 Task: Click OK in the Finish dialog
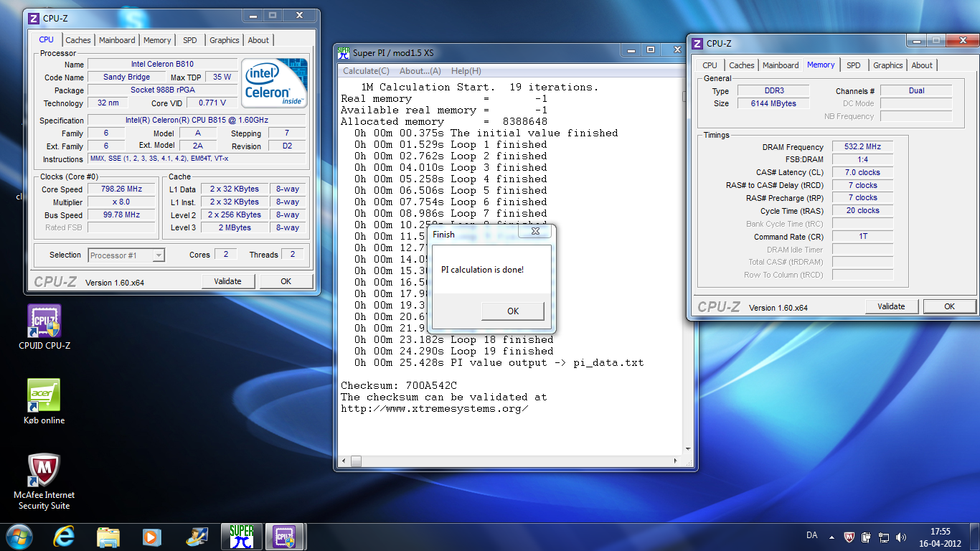tap(513, 311)
